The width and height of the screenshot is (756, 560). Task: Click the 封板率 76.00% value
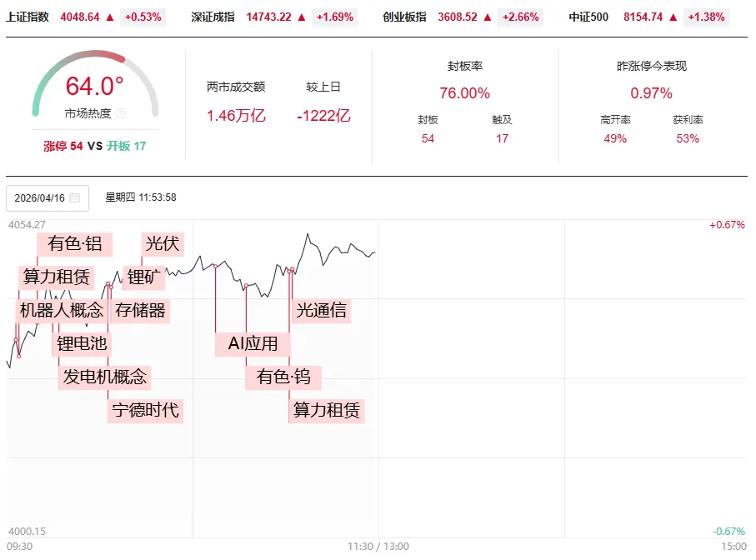(x=464, y=93)
